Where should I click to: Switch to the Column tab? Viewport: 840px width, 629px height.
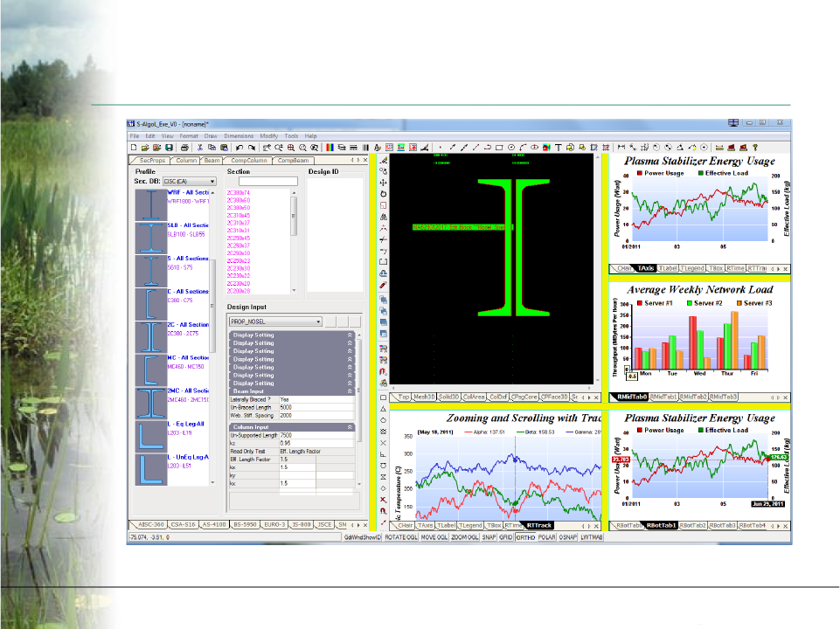point(186,161)
